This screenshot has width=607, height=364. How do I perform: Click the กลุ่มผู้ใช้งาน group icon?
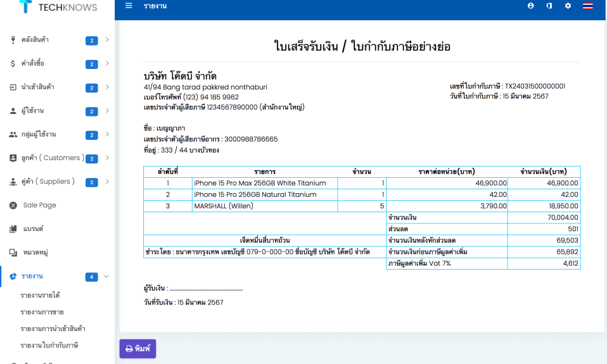point(13,134)
